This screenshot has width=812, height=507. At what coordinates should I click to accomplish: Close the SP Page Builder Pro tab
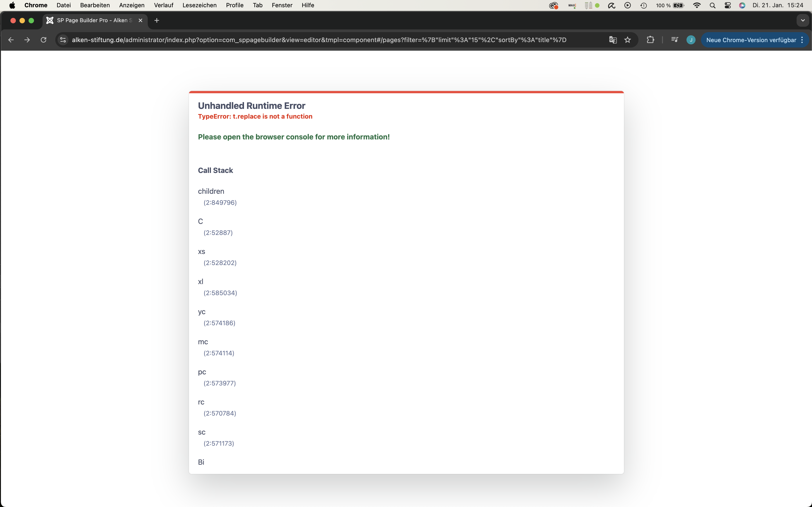(141, 20)
